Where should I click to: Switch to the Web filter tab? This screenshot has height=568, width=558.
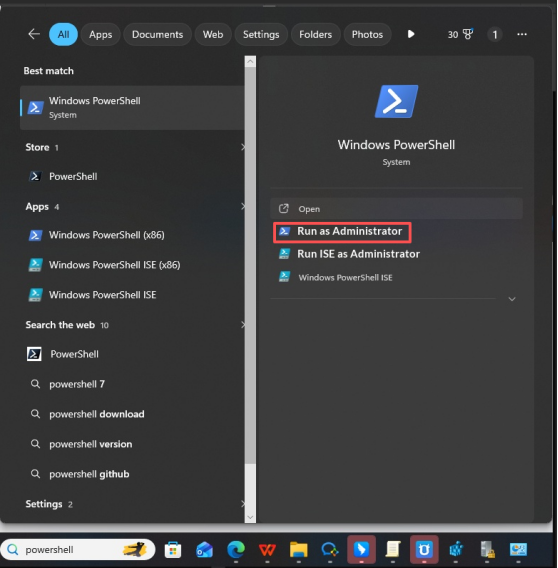point(213,34)
